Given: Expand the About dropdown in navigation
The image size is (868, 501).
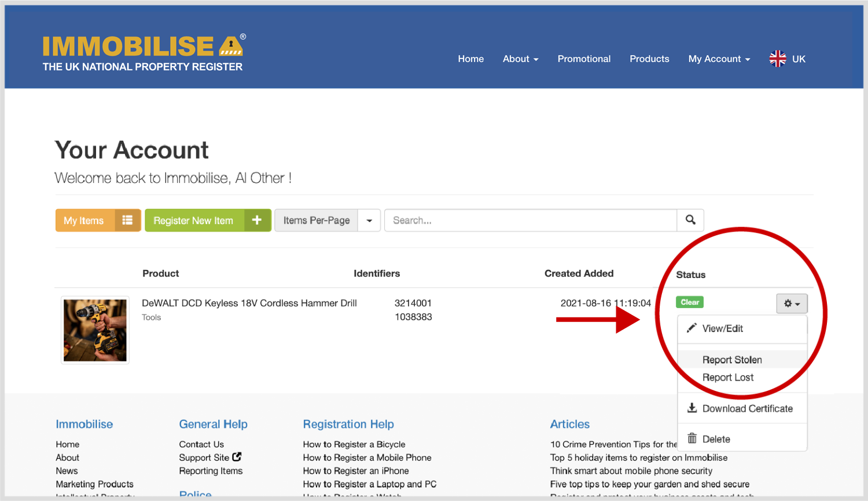Looking at the screenshot, I should tap(520, 59).
